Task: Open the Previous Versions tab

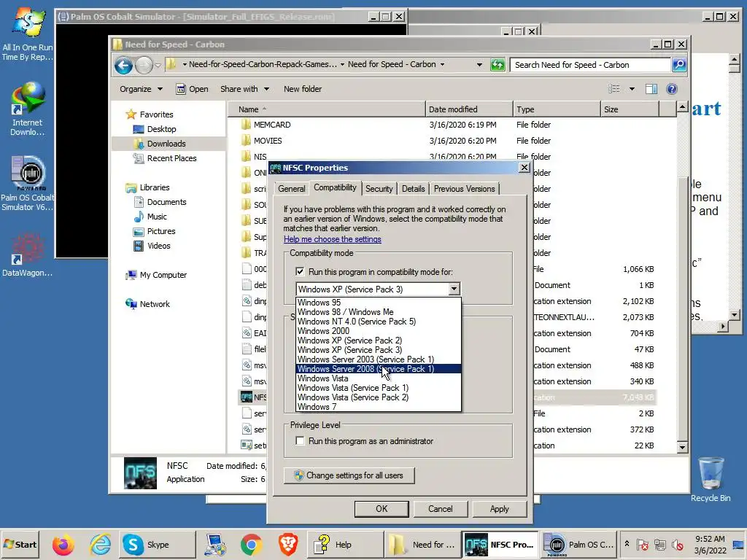Action: pyautogui.click(x=464, y=189)
